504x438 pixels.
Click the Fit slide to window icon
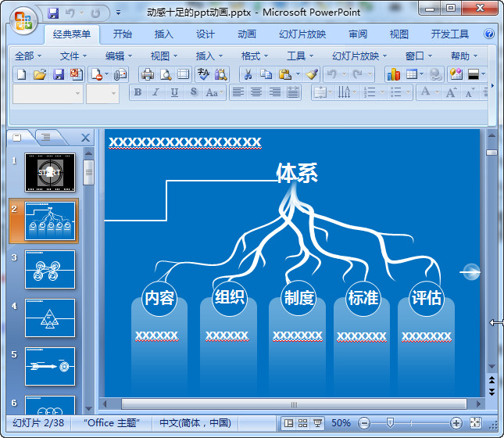point(475,423)
